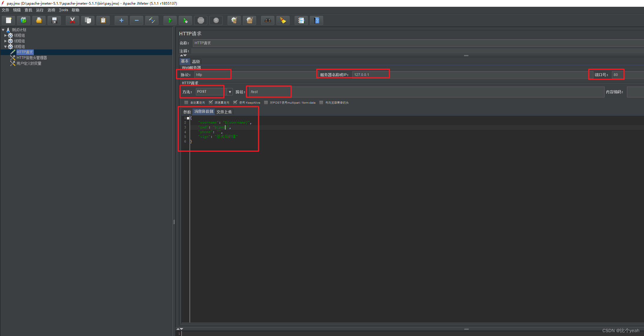
Task: Collapse the third 线程组 tree node
Action: click(x=5, y=47)
